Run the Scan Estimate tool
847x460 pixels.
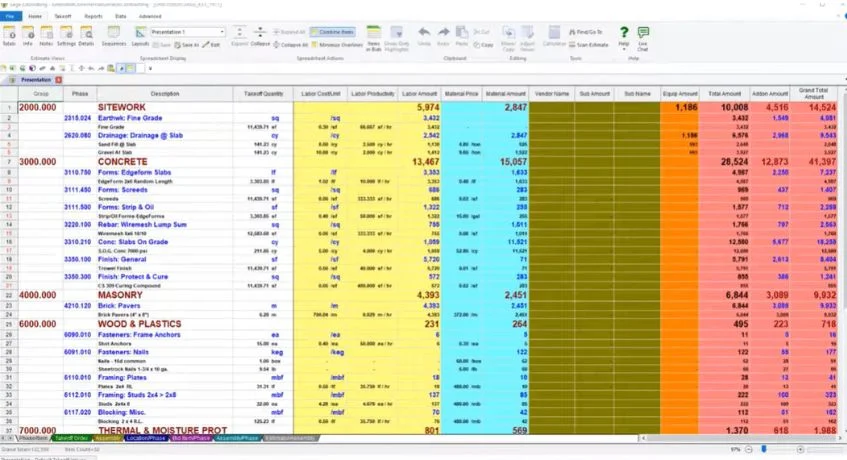point(589,45)
